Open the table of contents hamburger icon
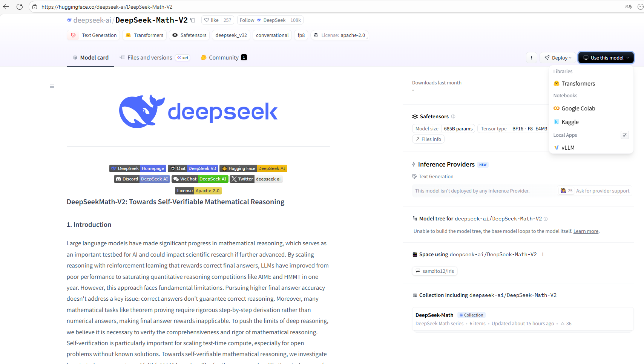 [x=52, y=86]
